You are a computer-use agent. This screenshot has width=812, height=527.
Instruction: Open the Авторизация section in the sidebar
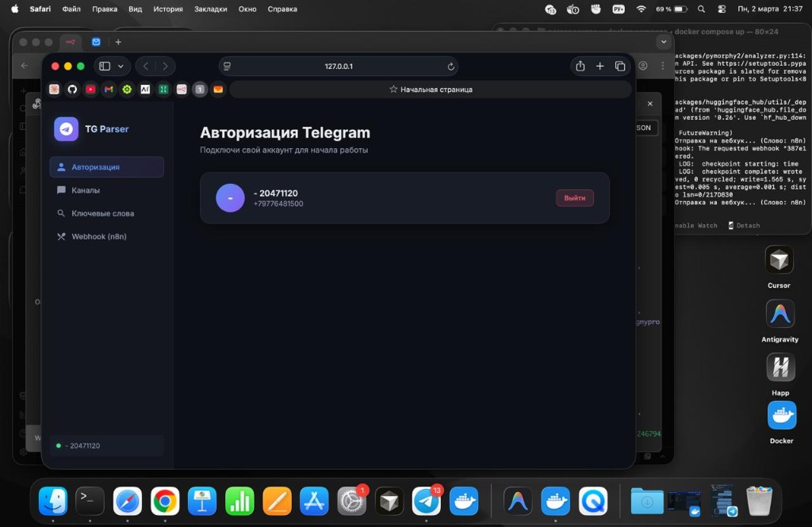(x=107, y=167)
